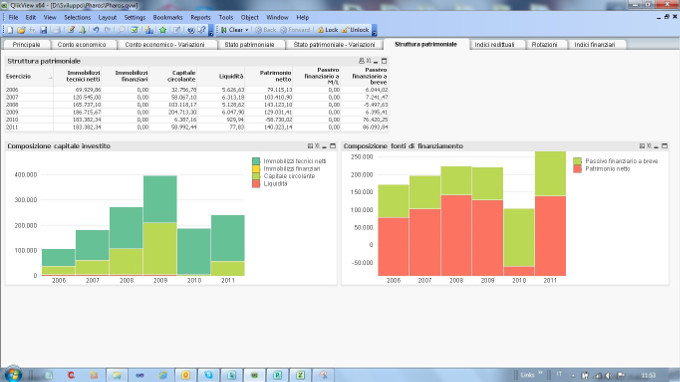The image size is (680, 382).
Task: Click the Save disk icon in toolbar
Action: pyautogui.click(x=43, y=30)
